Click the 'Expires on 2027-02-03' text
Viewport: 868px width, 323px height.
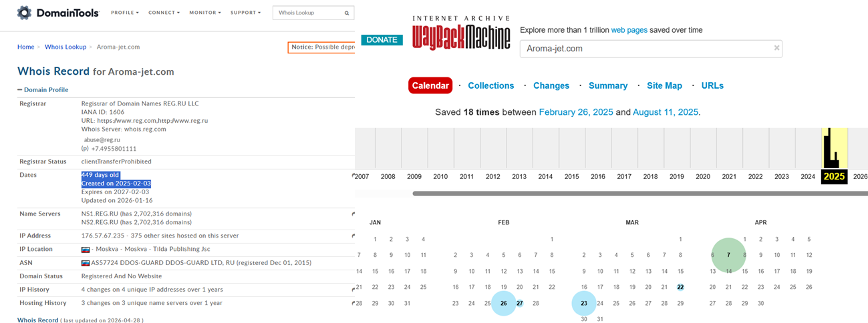(x=116, y=192)
